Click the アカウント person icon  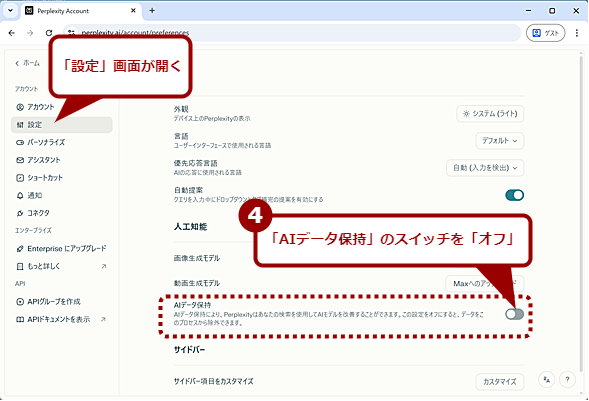coord(20,107)
